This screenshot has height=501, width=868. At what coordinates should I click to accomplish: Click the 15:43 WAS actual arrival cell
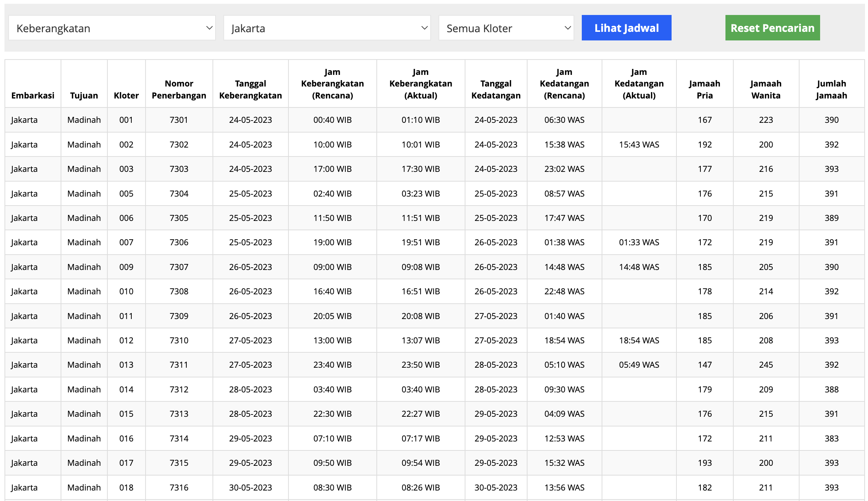(x=639, y=145)
